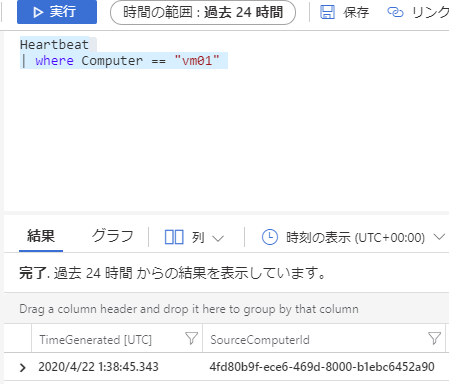Click the columns icon next to 列
Viewport: 449px width, 384px height.
point(174,237)
